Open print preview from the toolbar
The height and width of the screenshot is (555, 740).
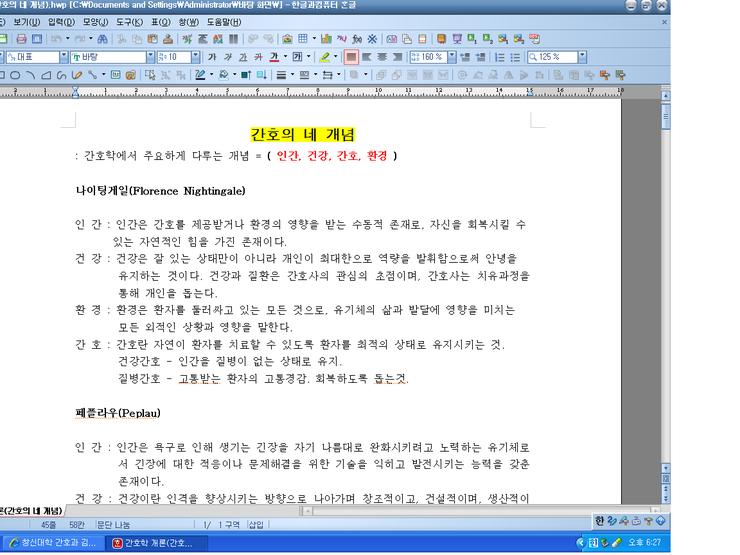[37, 39]
